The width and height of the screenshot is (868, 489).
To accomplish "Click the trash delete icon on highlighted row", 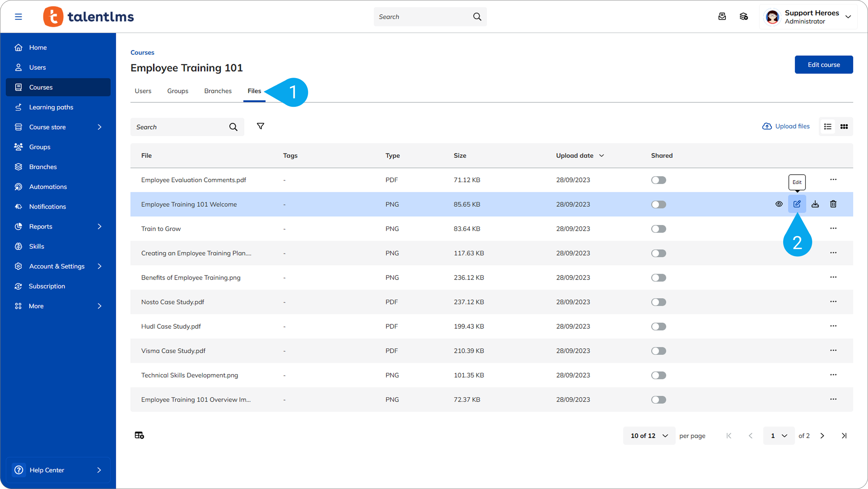I will pyautogui.click(x=833, y=204).
